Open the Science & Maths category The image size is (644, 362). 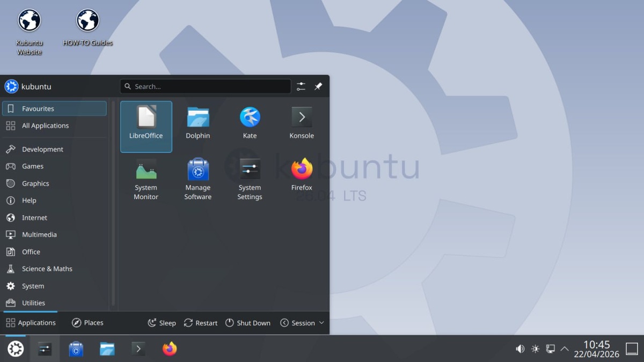tap(55, 269)
